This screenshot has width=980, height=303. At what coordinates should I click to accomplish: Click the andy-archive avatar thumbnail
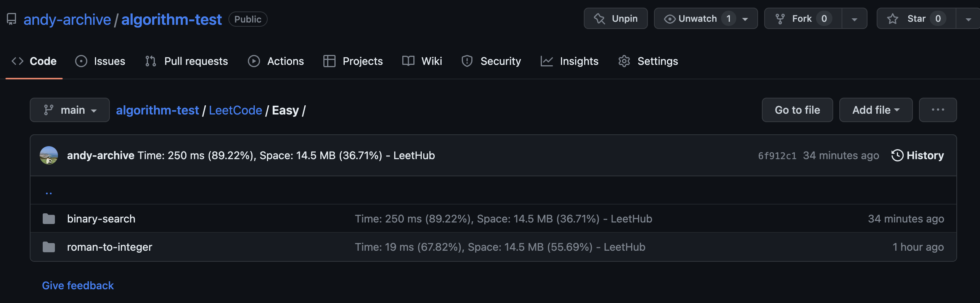click(x=49, y=155)
